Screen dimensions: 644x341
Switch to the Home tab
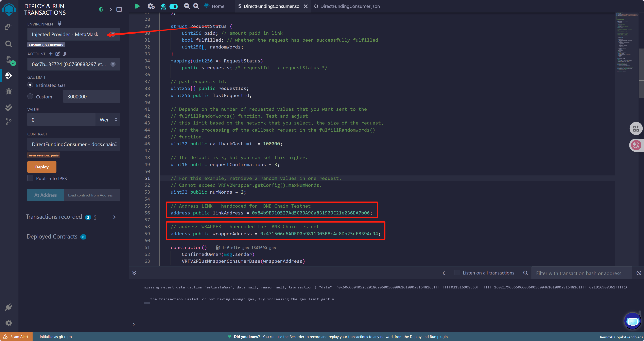214,6
